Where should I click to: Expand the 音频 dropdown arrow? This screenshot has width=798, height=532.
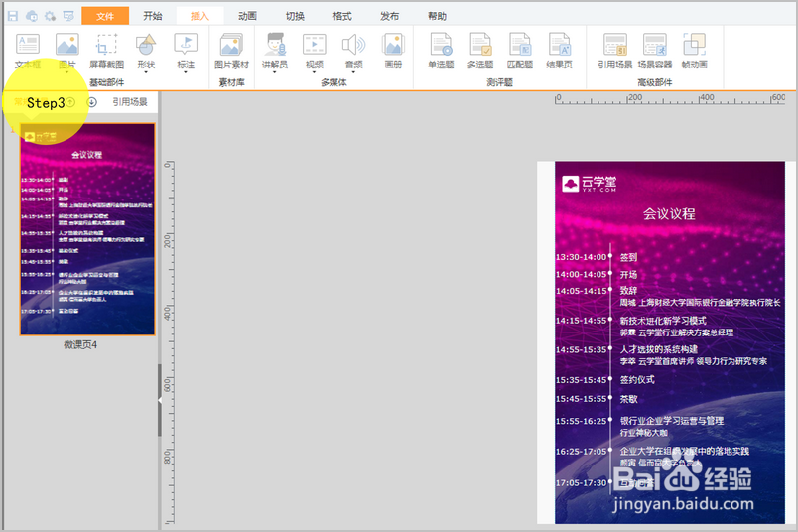coord(354,72)
